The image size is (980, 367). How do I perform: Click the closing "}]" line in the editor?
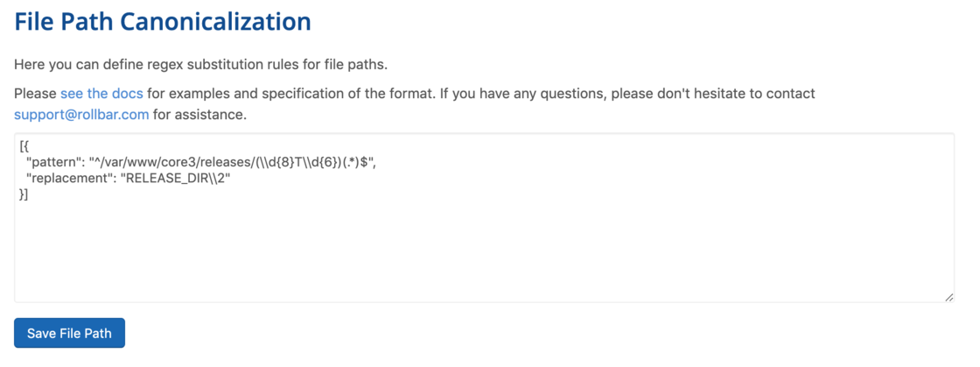pos(24,194)
